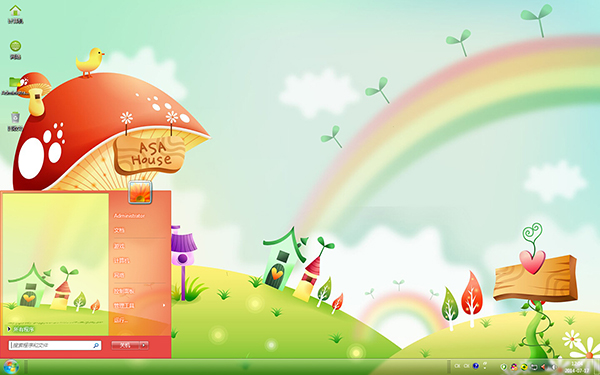This screenshot has height=375, width=600.
Task: Click the Windows Start orb
Action: pyautogui.click(x=10, y=367)
